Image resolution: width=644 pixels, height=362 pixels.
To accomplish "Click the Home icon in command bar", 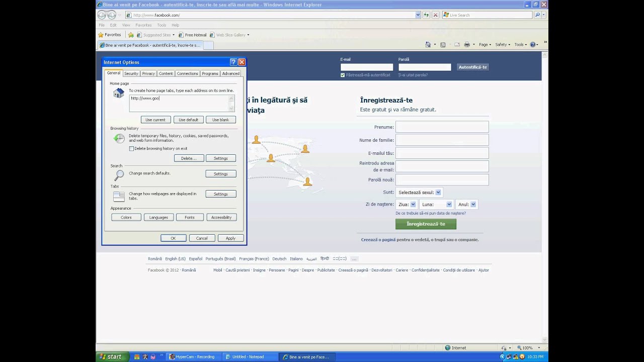I will 428,45.
